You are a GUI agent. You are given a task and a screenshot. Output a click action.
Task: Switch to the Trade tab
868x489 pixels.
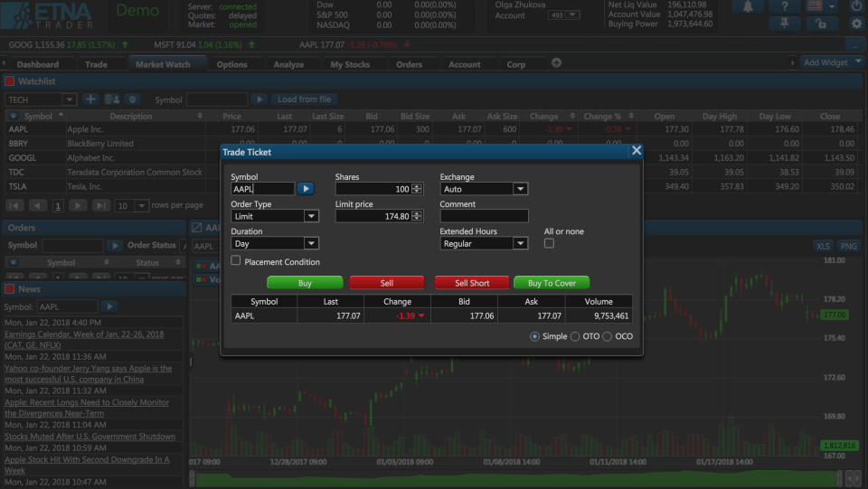pos(97,64)
